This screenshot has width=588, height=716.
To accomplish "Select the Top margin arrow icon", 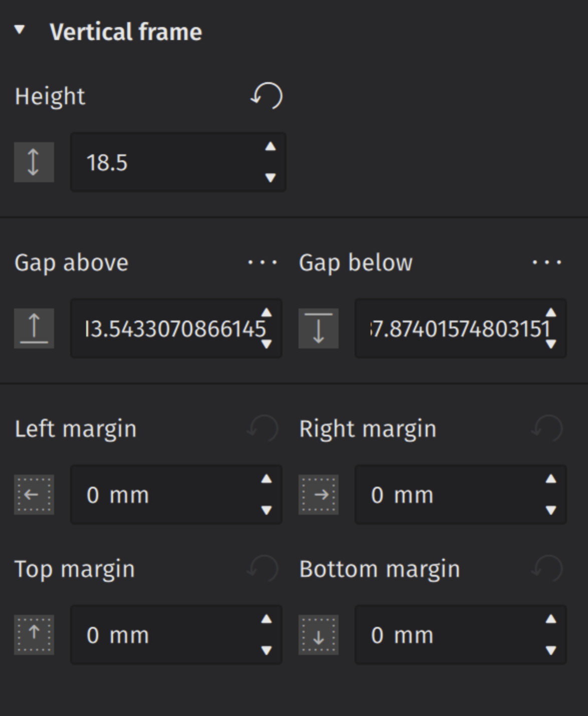I will point(34,635).
